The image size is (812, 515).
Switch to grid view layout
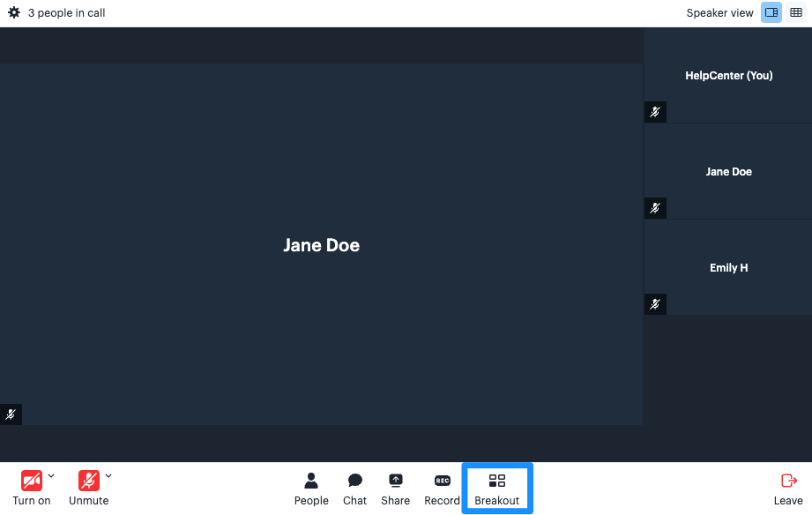pos(796,12)
